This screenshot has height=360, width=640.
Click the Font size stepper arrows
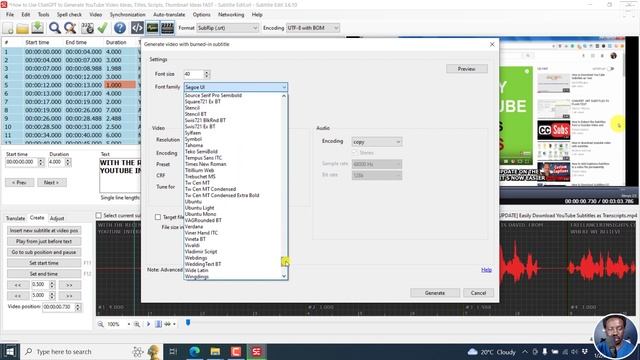(207, 74)
